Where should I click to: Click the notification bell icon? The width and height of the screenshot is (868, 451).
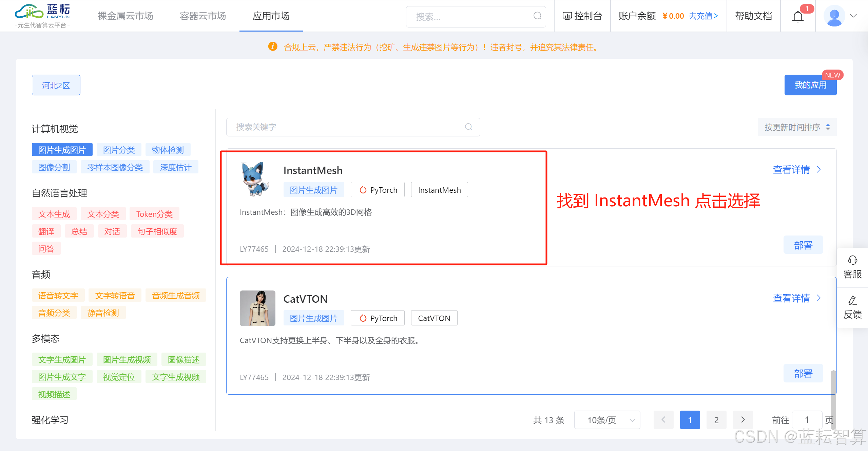click(x=797, y=16)
